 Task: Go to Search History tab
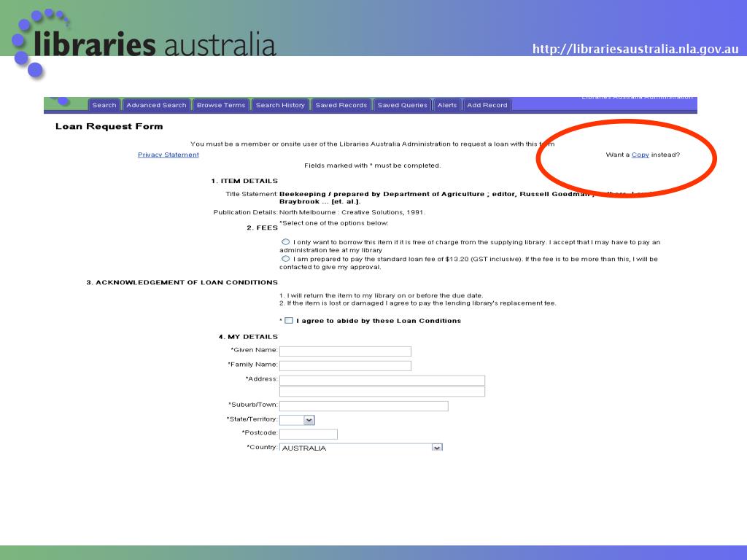(280, 105)
